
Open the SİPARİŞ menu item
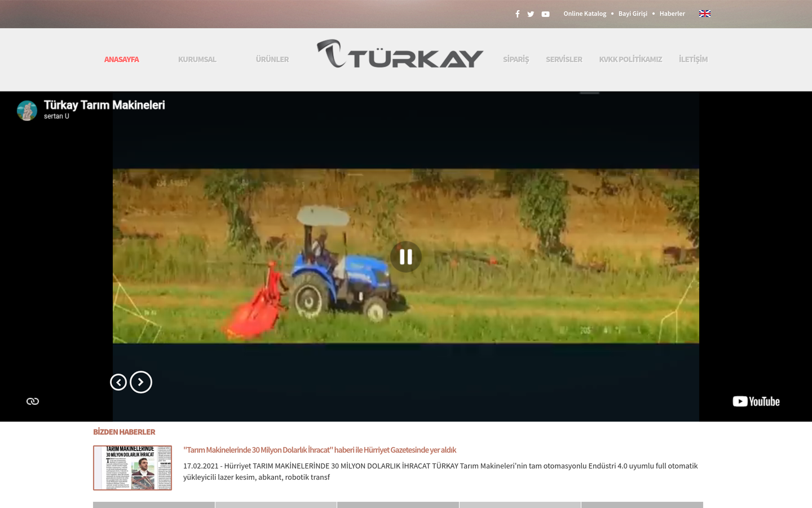point(516,59)
